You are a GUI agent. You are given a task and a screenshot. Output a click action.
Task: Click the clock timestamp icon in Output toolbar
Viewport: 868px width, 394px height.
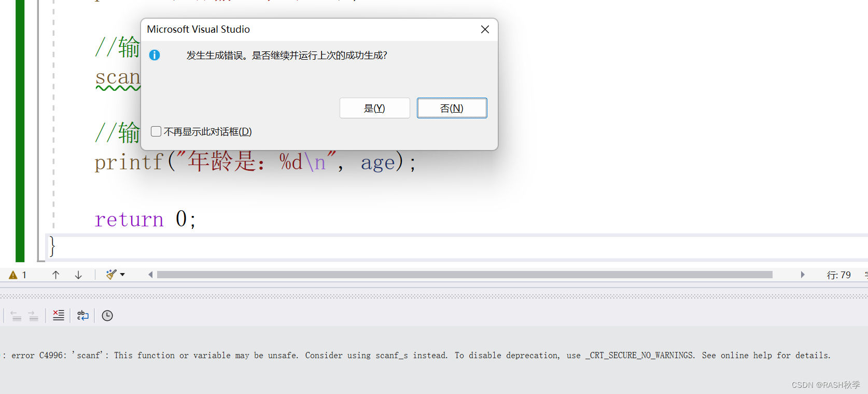[107, 316]
